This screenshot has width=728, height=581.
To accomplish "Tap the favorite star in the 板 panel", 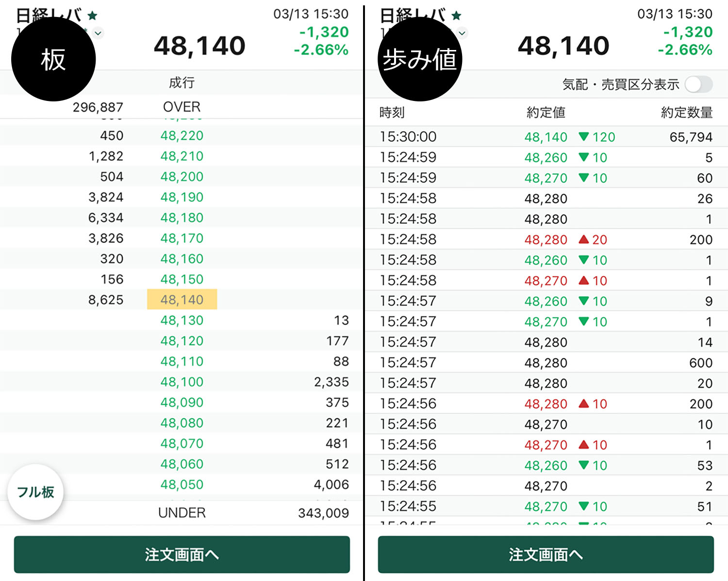I will [x=92, y=16].
